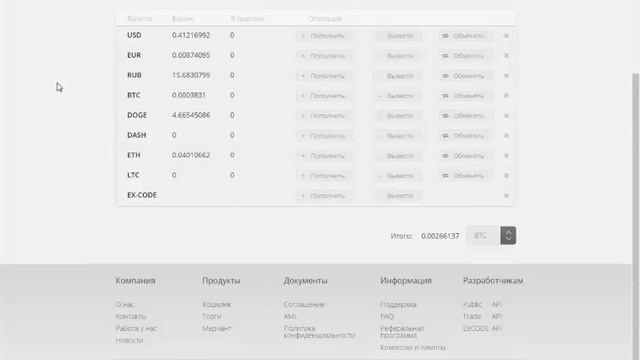Withdraw LTC using Вывести
This screenshot has height=360, width=640.
tap(397, 176)
